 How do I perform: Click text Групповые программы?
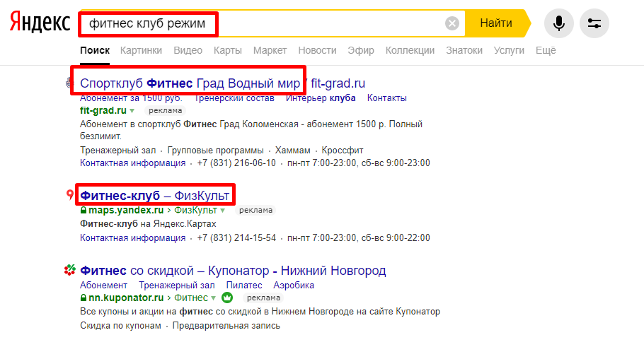pyautogui.click(x=216, y=150)
